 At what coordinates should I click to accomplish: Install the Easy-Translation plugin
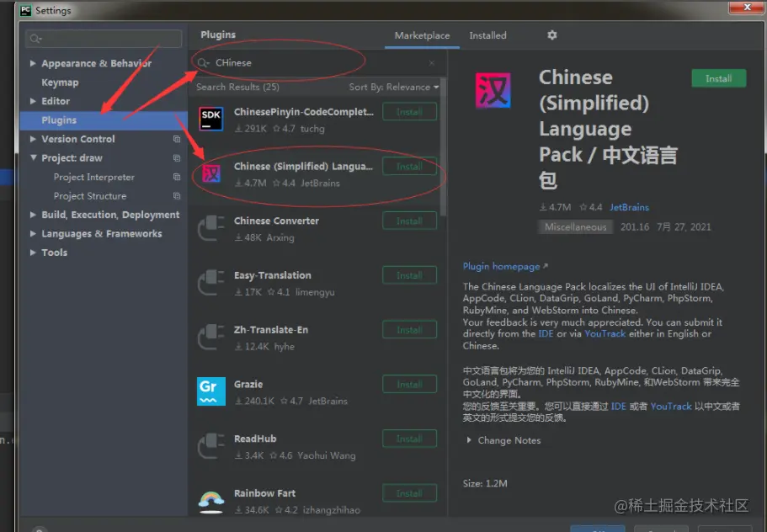tap(409, 276)
